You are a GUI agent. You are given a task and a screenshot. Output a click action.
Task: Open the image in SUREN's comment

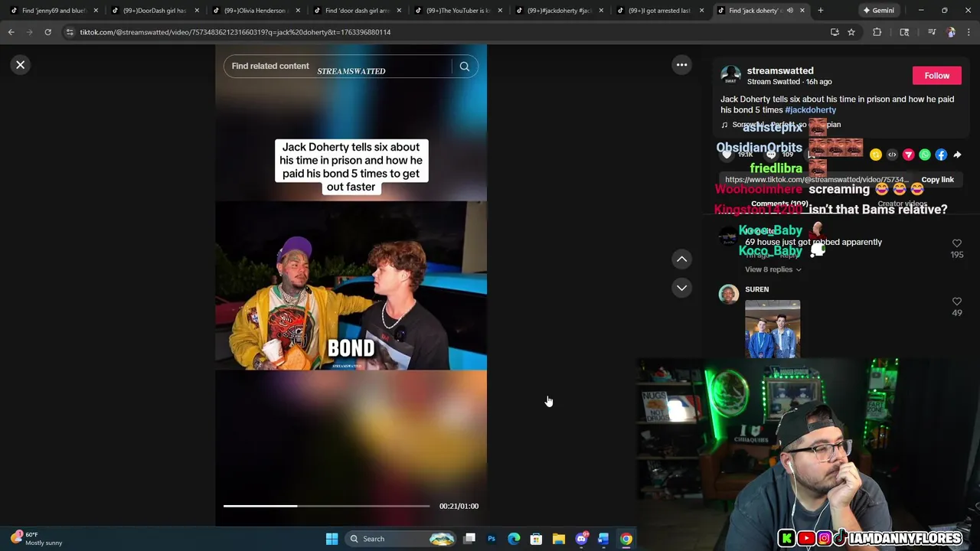(773, 329)
